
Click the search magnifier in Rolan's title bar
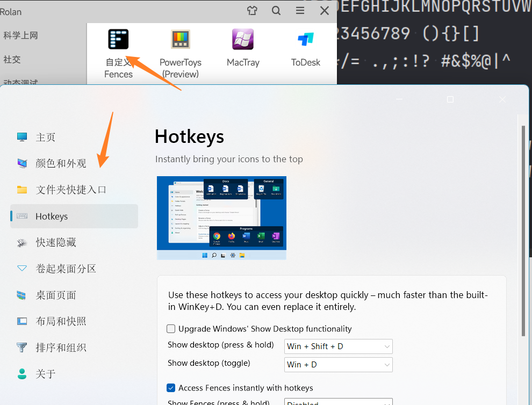[276, 11]
